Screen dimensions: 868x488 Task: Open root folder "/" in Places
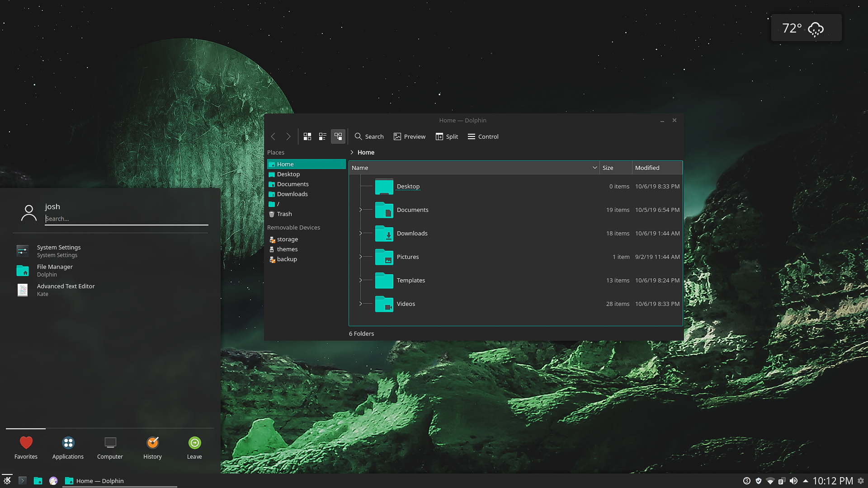[307, 204]
